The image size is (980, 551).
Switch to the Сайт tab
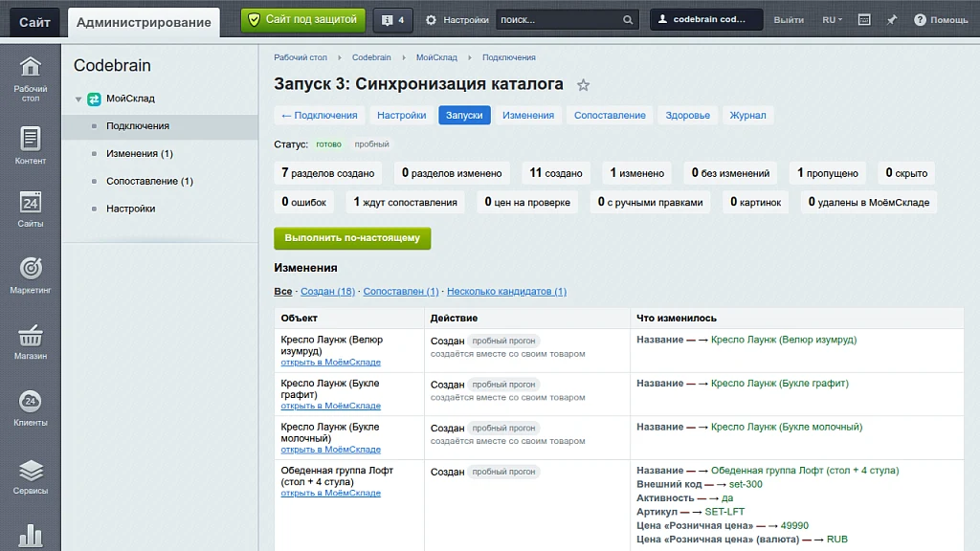click(34, 23)
